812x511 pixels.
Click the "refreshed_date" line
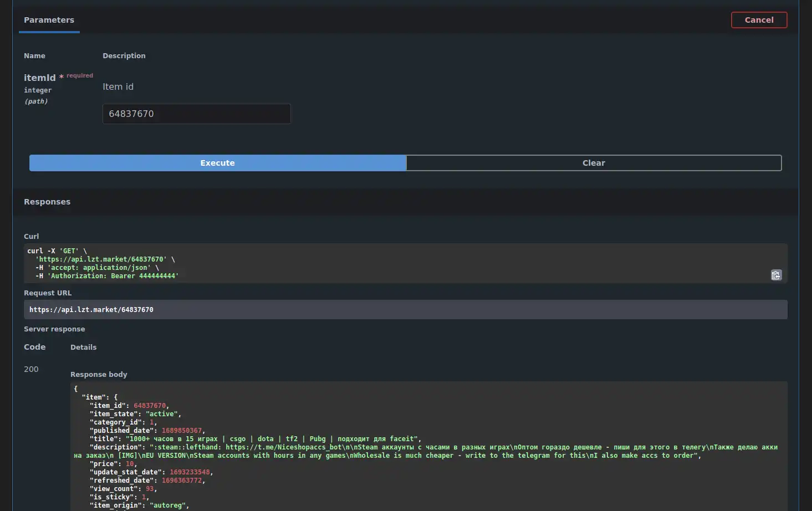point(147,481)
